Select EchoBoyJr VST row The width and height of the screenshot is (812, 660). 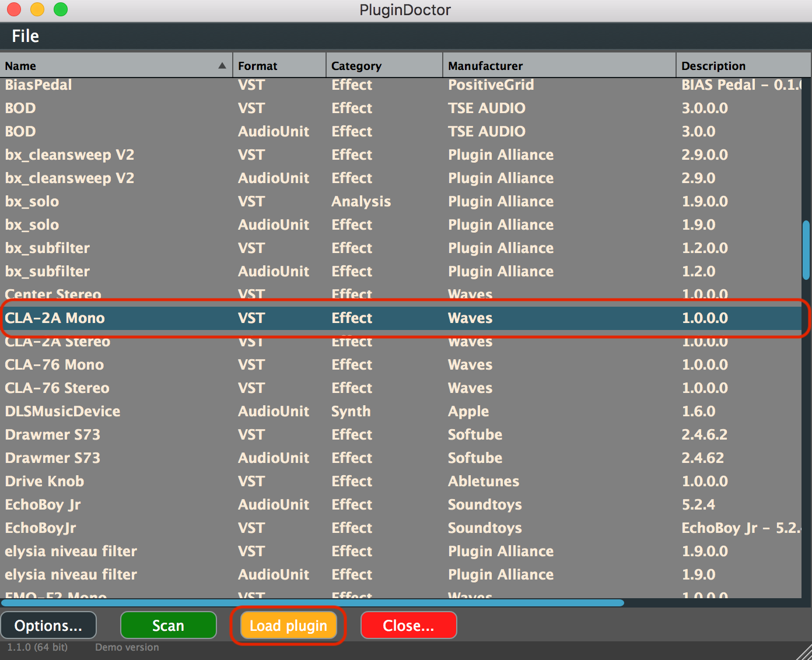[x=401, y=528]
